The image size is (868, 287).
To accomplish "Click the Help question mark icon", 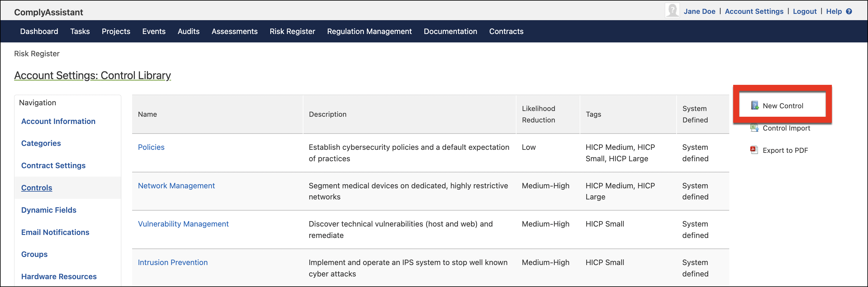I will coord(849,11).
